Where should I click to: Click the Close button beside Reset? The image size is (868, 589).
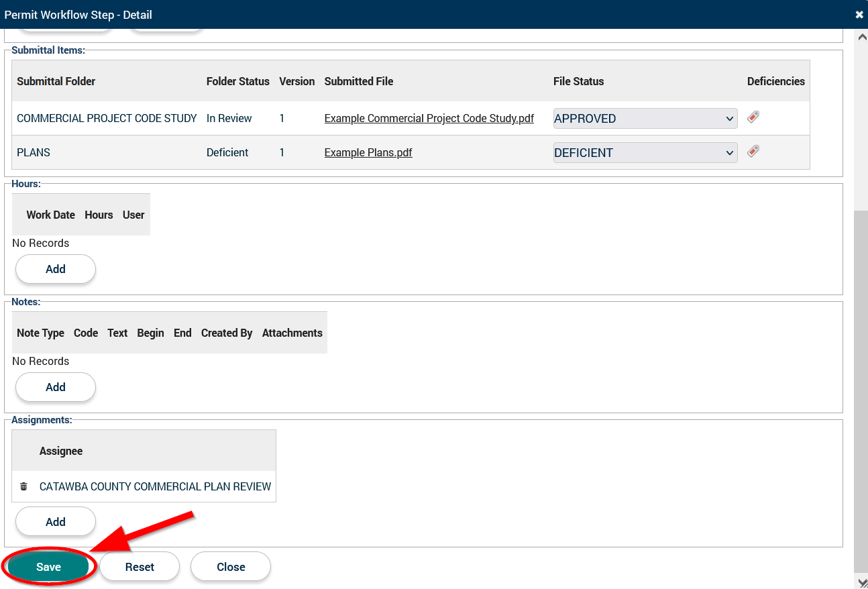point(231,567)
